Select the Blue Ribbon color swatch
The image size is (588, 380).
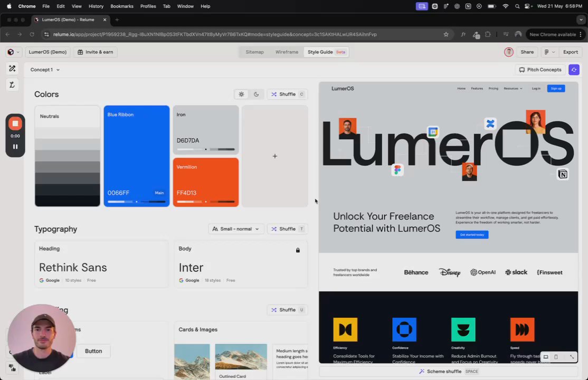(x=137, y=156)
